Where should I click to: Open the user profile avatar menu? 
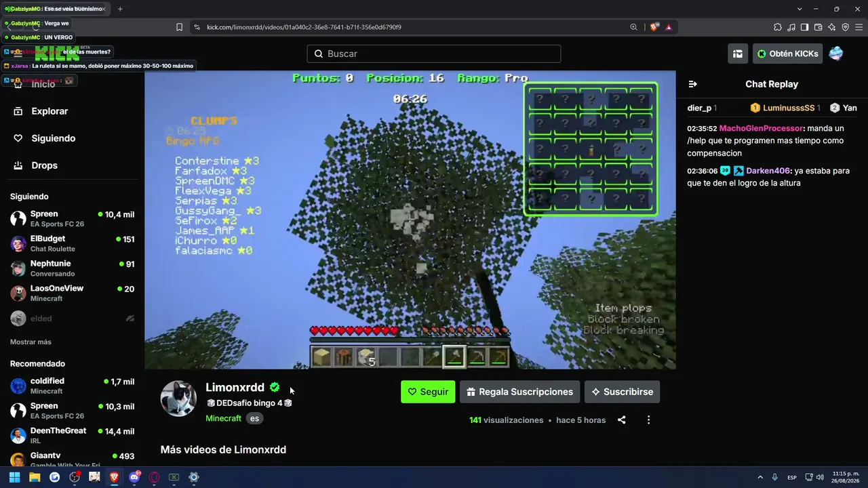click(836, 54)
